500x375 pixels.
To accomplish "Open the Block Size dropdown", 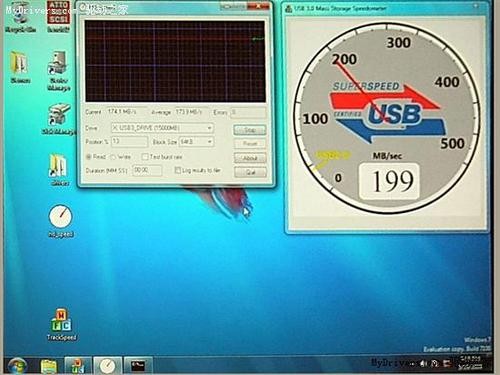I will [x=196, y=142].
